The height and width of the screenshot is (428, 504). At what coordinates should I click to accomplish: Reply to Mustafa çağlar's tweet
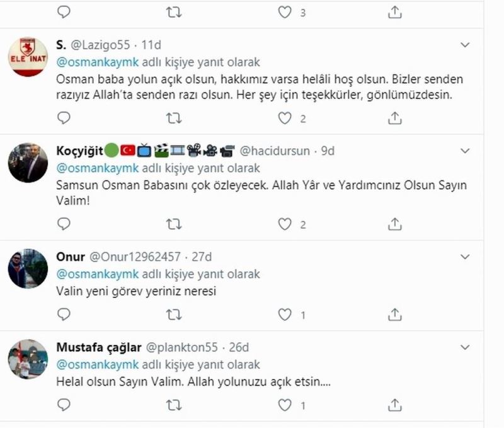click(x=64, y=404)
